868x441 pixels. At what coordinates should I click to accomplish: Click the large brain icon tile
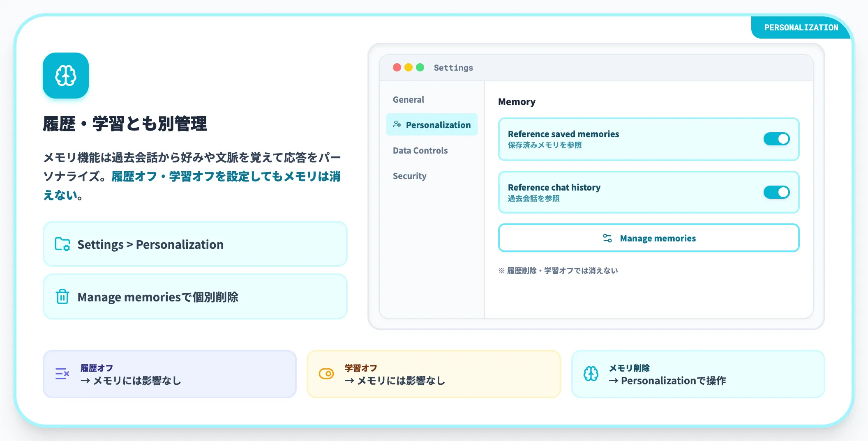66,76
